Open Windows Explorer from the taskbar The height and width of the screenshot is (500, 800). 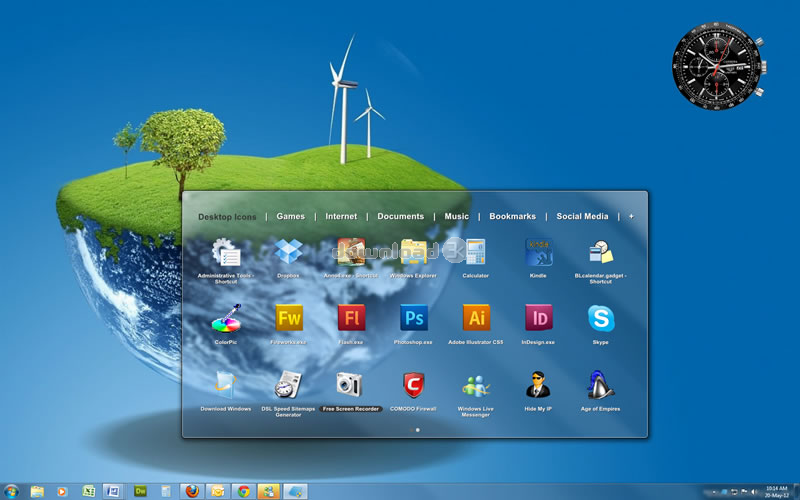coord(37,491)
